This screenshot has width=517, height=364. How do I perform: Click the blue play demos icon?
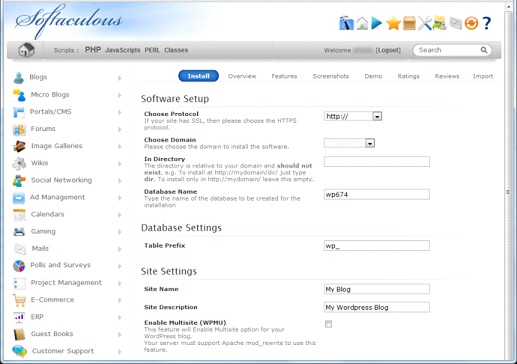[377, 23]
